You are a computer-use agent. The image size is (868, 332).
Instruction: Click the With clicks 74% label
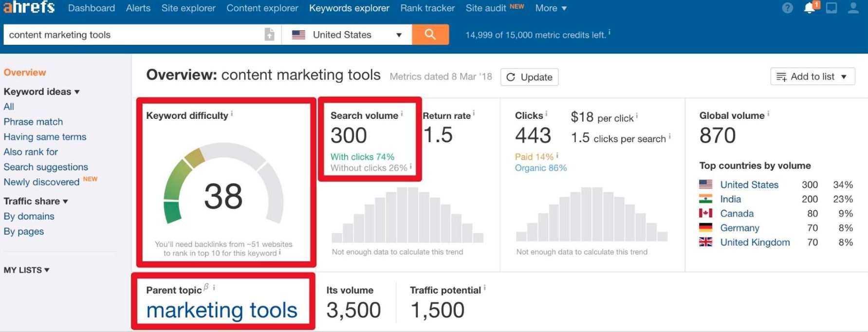point(362,157)
